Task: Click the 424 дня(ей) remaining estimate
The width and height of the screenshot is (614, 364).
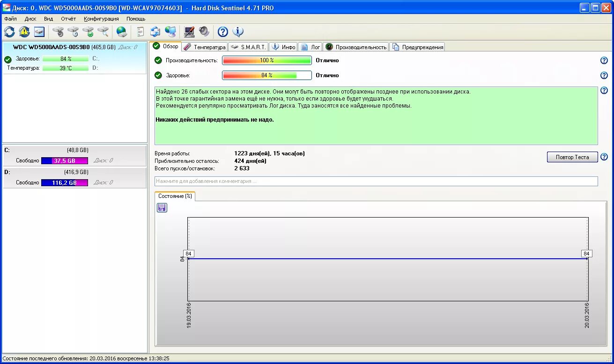Action: (x=250, y=161)
